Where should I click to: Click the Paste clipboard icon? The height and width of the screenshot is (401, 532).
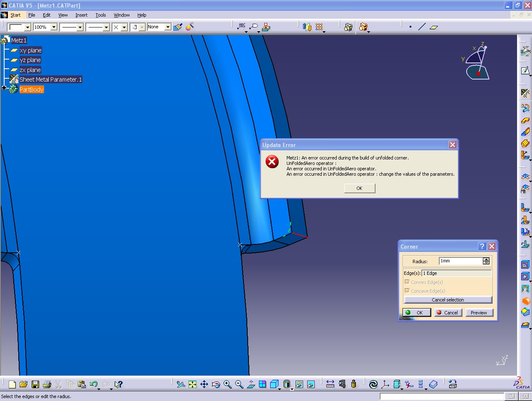point(82,384)
